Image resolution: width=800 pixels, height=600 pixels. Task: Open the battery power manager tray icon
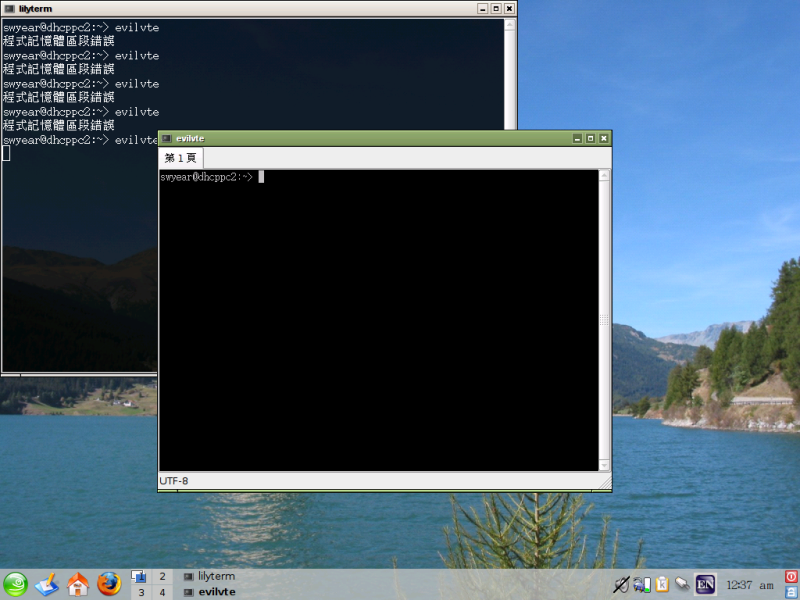[641, 584]
